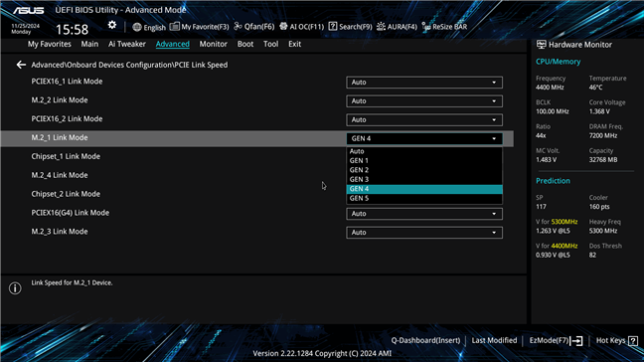
Task: Open settings via the gear icon
Action: pyautogui.click(x=112, y=25)
